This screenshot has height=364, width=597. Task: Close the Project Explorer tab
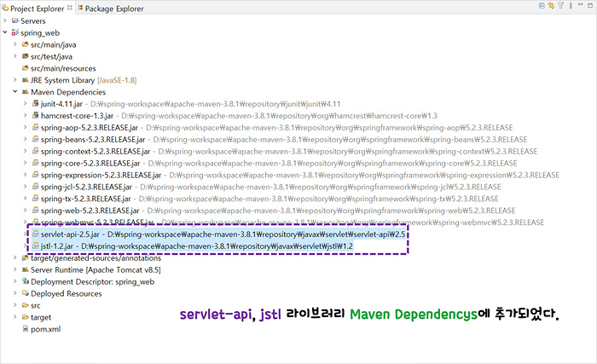point(70,8)
